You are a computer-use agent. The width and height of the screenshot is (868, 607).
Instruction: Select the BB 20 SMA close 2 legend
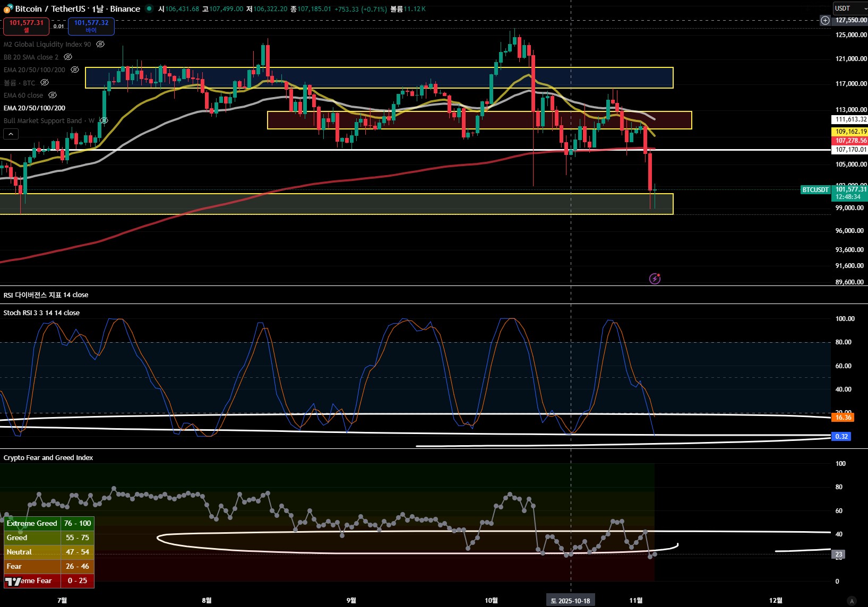pyautogui.click(x=31, y=57)
